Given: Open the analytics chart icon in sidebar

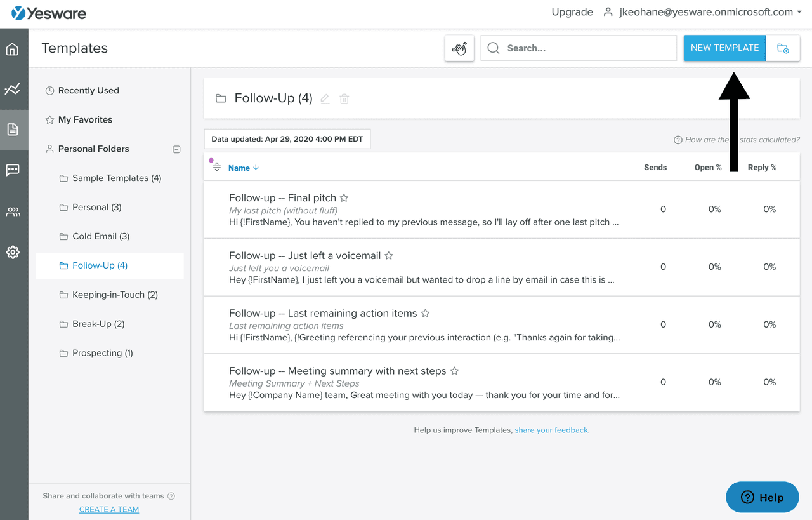Looking at the screenshot, I should [13, 90].
